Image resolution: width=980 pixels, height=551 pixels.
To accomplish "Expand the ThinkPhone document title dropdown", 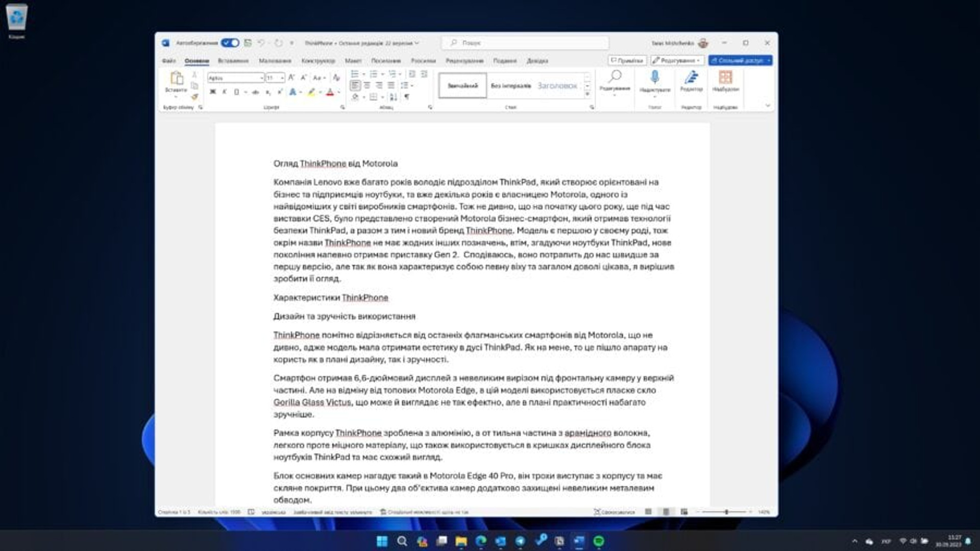I will tap(416, 43).
